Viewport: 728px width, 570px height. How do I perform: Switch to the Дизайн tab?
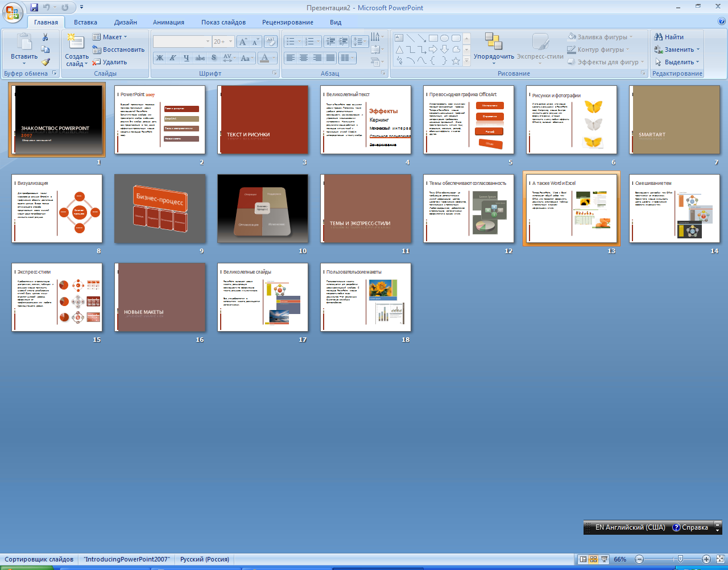125,22
